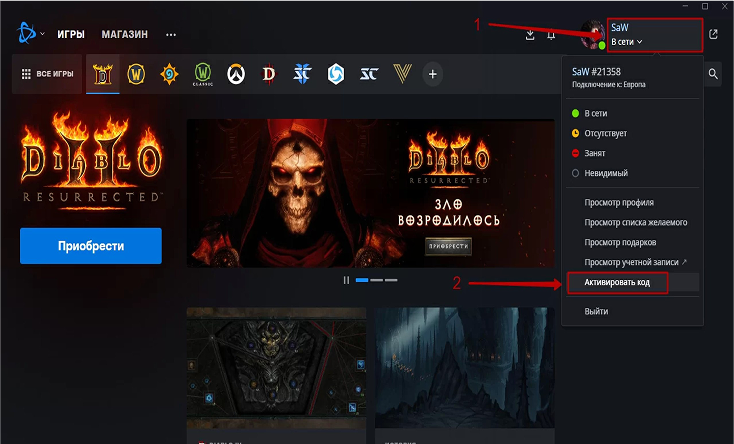Open the downloads icon
Viewport: 734px width, 444px height.
[530, 35]
